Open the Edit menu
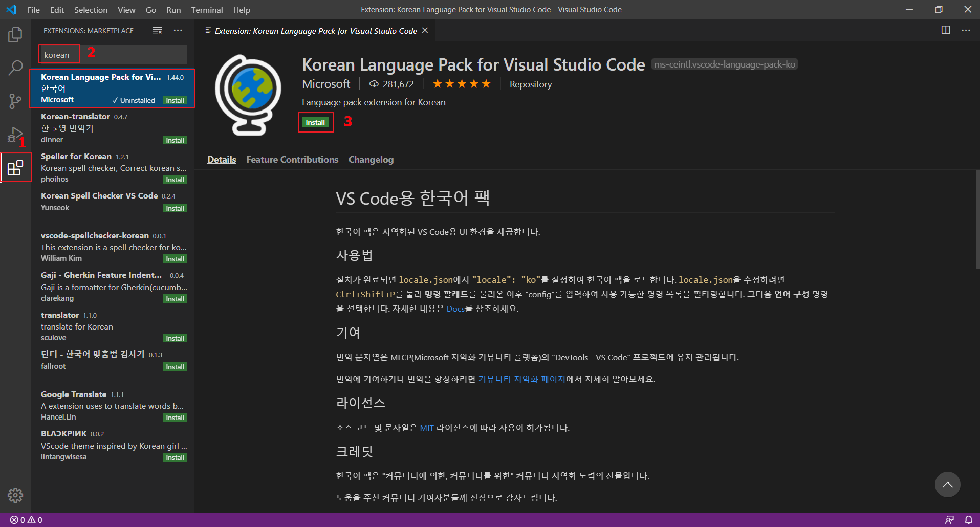The width and height of the screenshot is (980, 527). point(57,10)
